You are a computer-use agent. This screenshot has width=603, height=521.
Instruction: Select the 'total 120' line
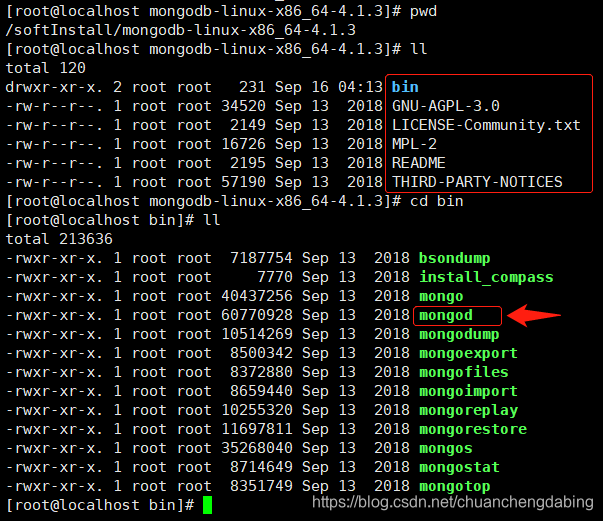click(45, 68)
